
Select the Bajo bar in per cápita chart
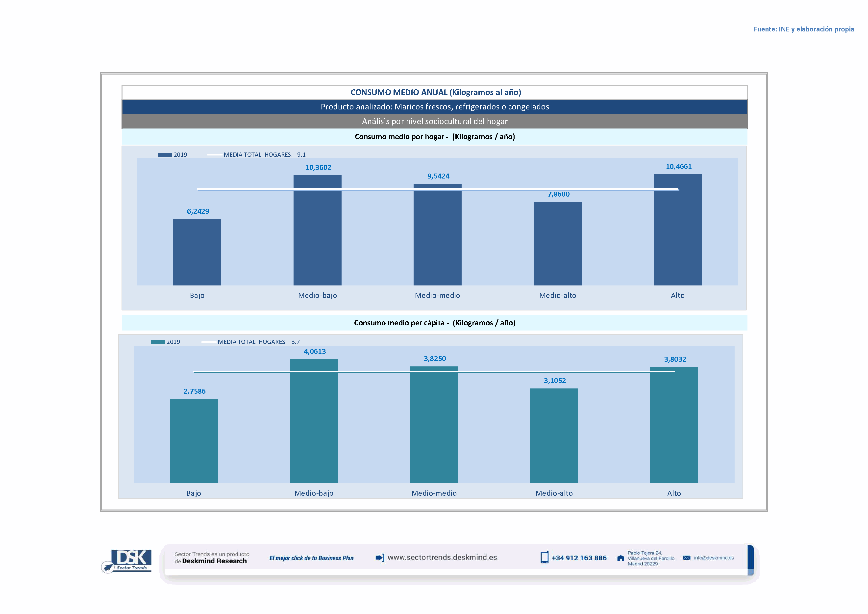[x=194, y=441]
